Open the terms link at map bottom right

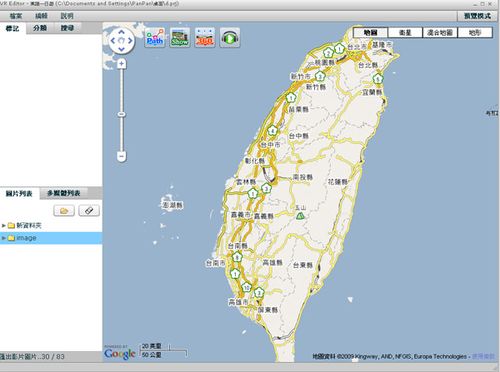(483, 356)
